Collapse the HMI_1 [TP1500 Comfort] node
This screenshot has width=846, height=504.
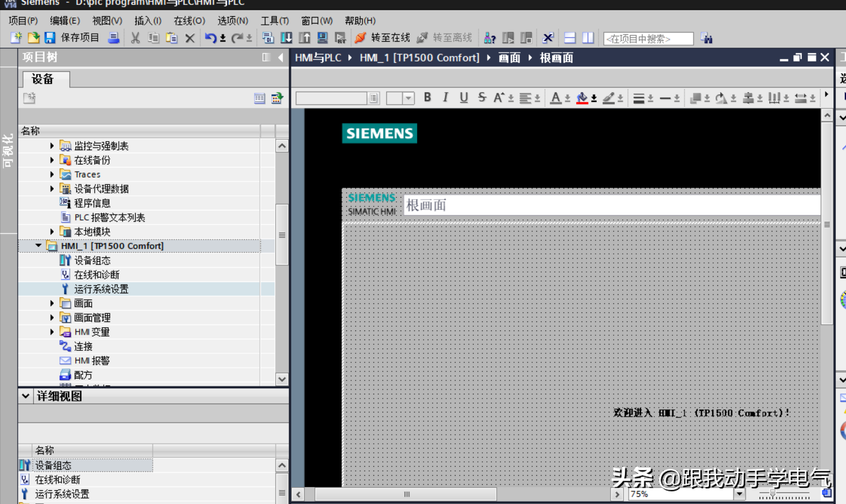tap(39, 246)
